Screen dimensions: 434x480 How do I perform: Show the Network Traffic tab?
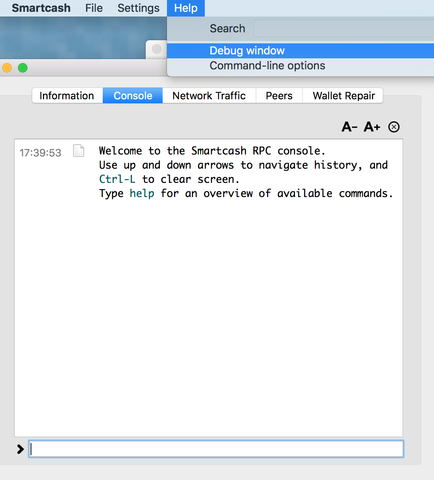pos(209,96)
